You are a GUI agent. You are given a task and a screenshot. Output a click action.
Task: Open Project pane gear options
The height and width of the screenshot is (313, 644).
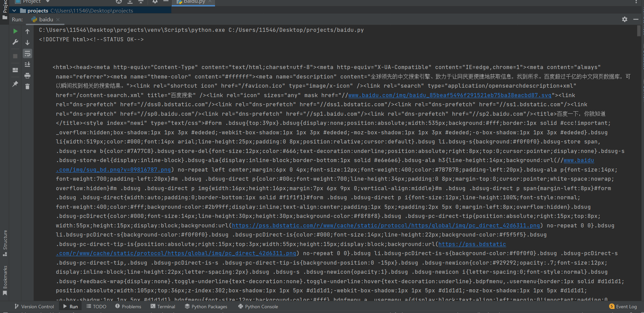[155, 1]
